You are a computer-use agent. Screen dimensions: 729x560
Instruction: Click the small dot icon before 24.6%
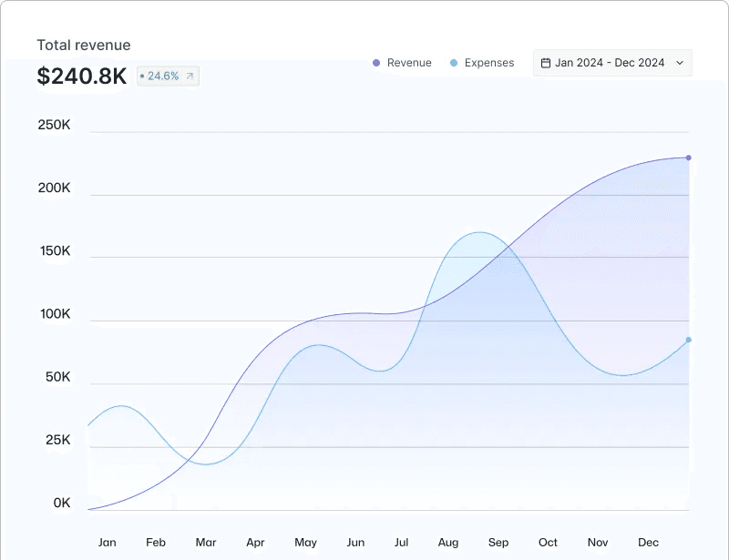(x=142, y=76)
